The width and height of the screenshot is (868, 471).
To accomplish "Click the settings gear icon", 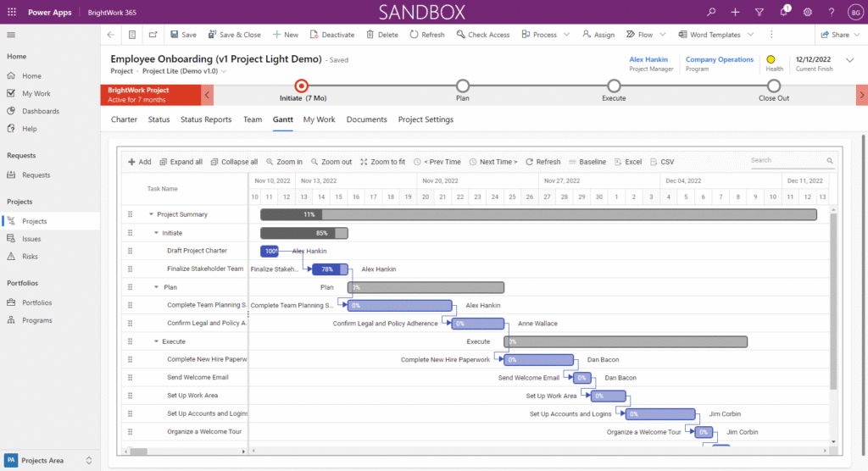I will click(x=807, y=12).
